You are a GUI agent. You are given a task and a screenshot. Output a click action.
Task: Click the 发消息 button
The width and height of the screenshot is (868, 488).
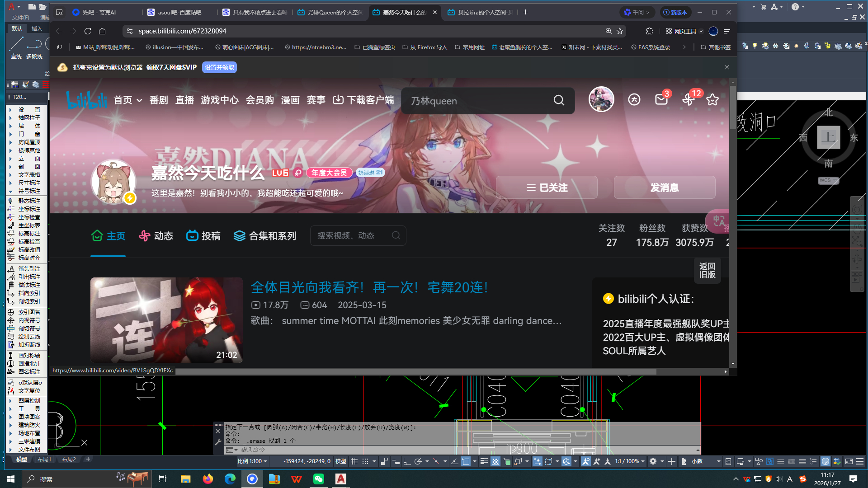click(664, 188)
